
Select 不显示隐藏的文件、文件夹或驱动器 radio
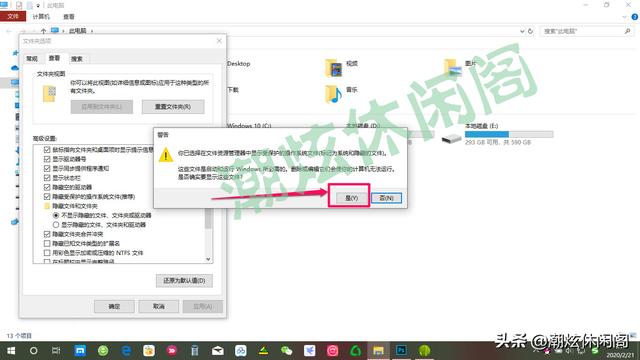click(x=56, y=215)
